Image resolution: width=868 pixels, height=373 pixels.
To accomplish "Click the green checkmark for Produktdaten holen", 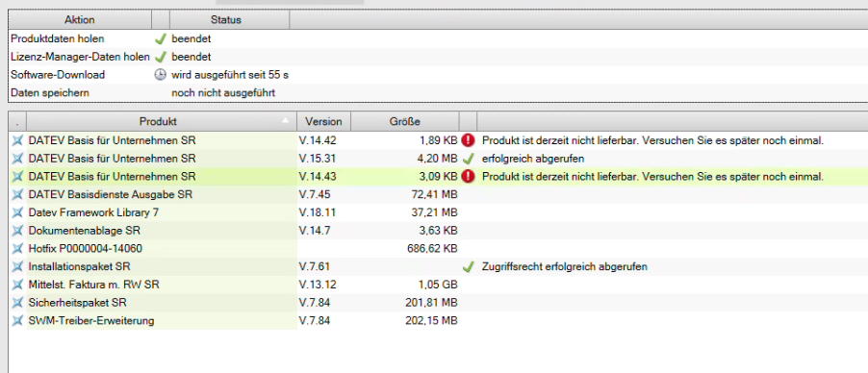I will point(161,39).
